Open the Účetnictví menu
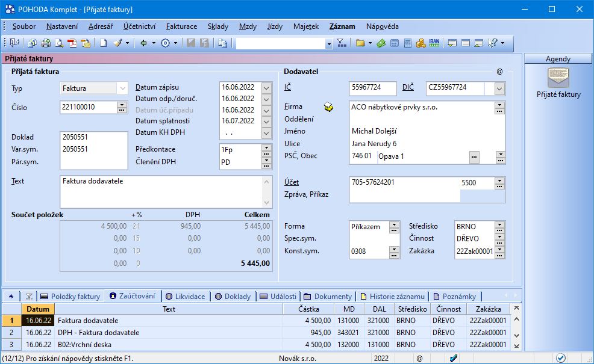This screenshot has height=364, width=594. [139, 26]
